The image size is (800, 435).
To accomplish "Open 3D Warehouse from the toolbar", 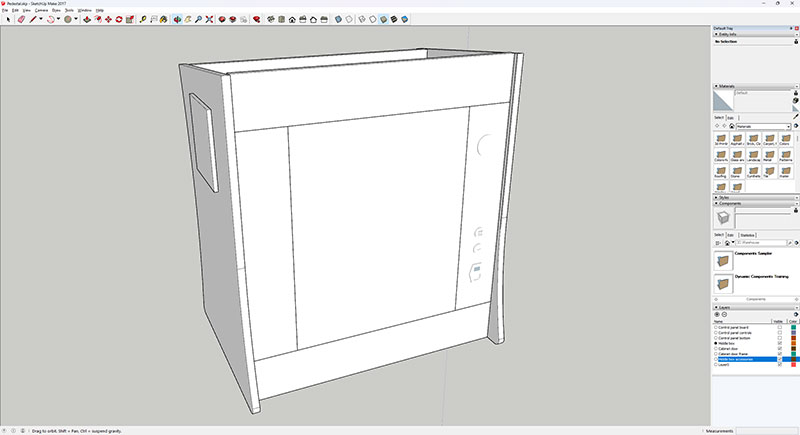I will click(221, 19).
